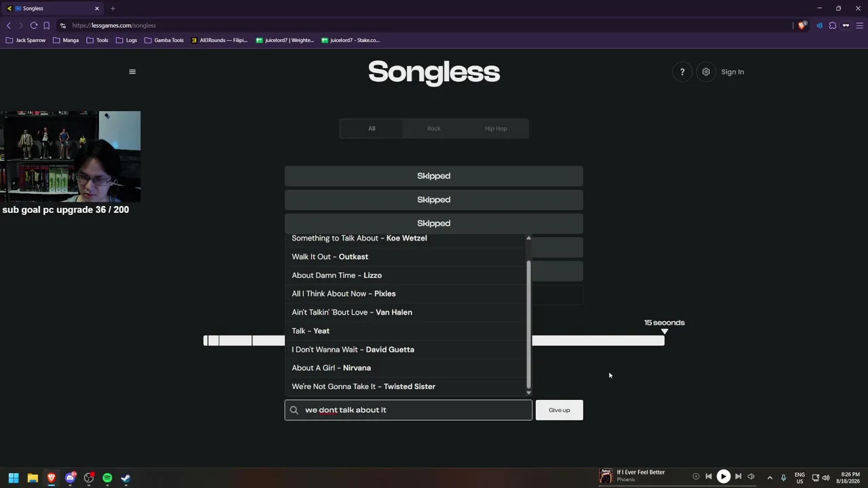This screenshot has width=868, height=488.
Task: Select We're Not Gonna Take It - Twisted Sister
Action: tap(405, 386)
